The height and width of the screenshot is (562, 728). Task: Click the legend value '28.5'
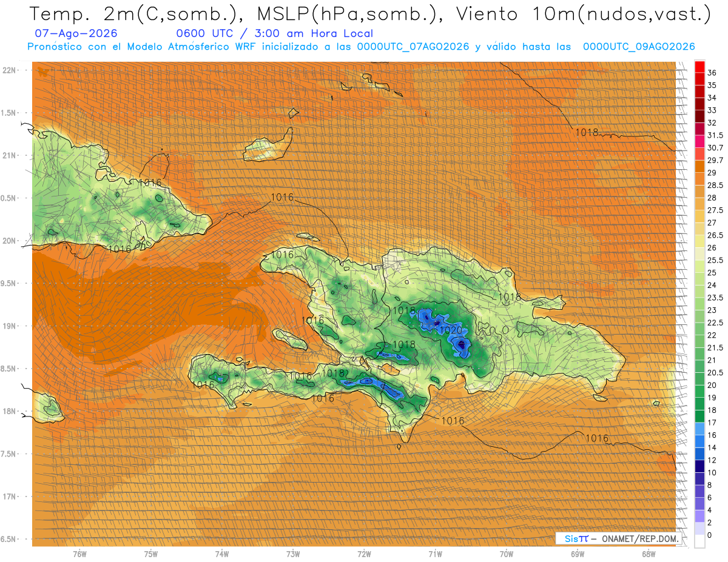[x=715, y=186]
